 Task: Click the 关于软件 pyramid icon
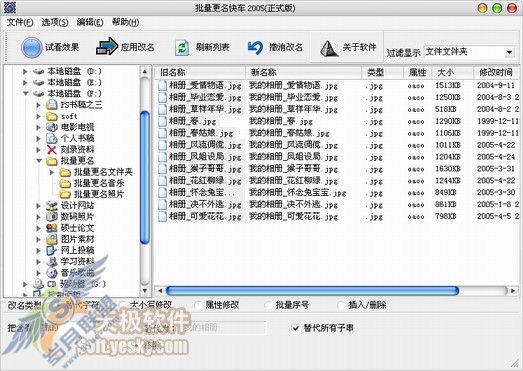tap(329, 48)
